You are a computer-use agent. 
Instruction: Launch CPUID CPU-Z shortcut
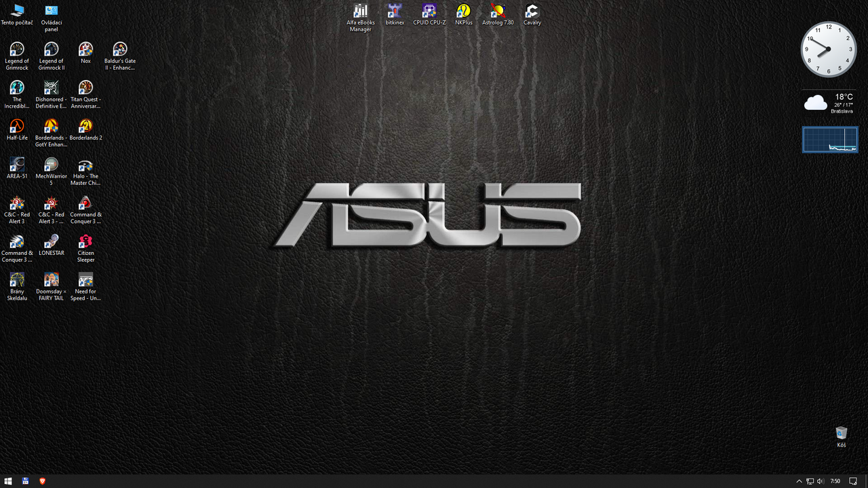[429, 15]
